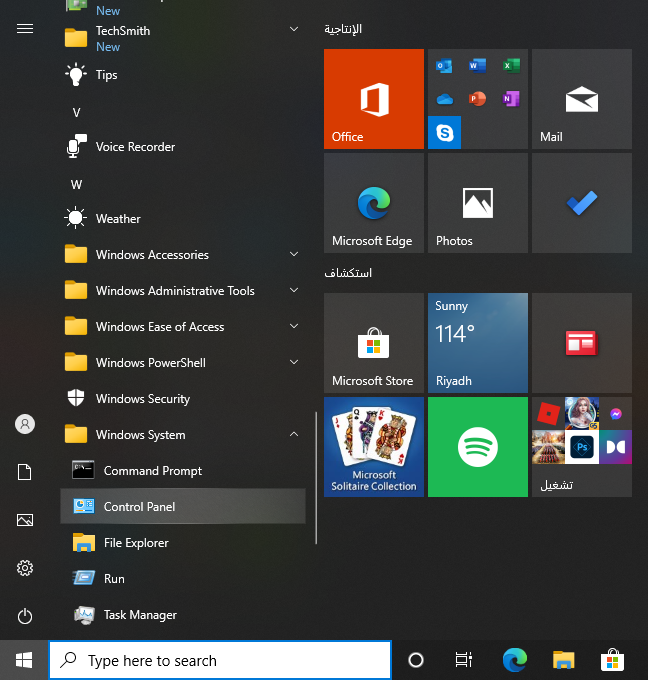This screenshot has width=648, height=680.
Task: Expand the Start menu hamburger button
Action: pos(25,29)
